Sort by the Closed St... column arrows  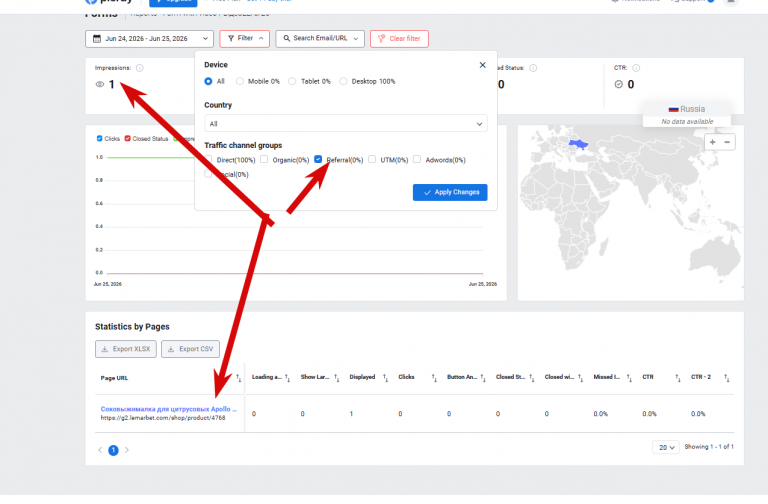(532, 378)
